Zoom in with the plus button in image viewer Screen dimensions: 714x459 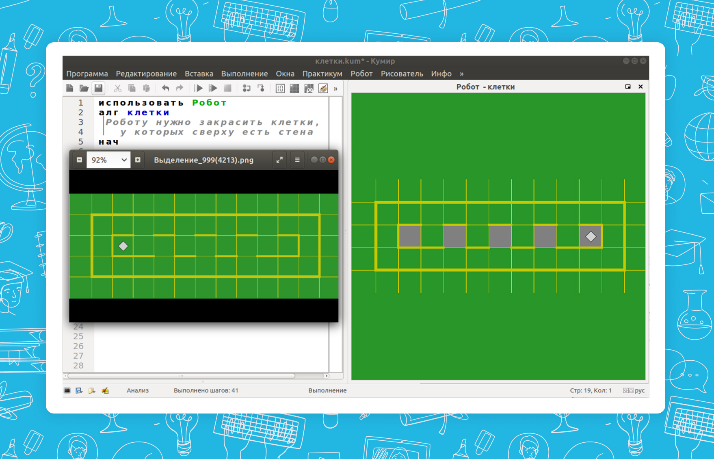coord(138,159)
